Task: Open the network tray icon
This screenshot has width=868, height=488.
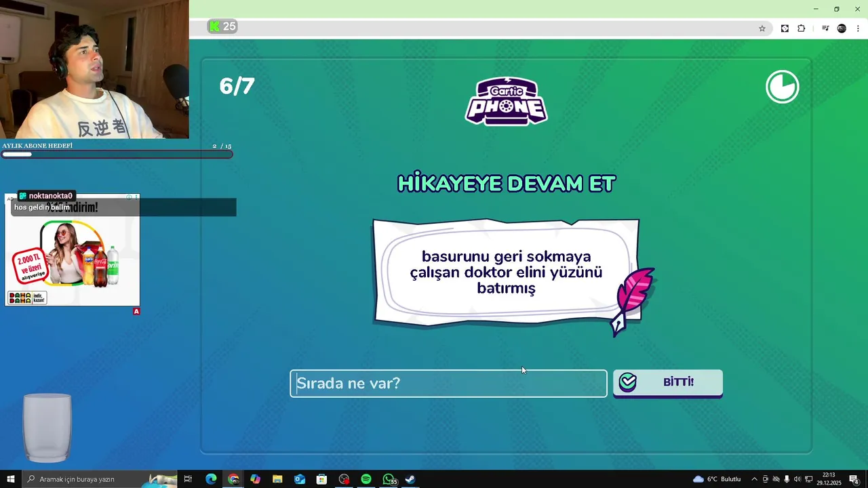Action: pos(809,479)
